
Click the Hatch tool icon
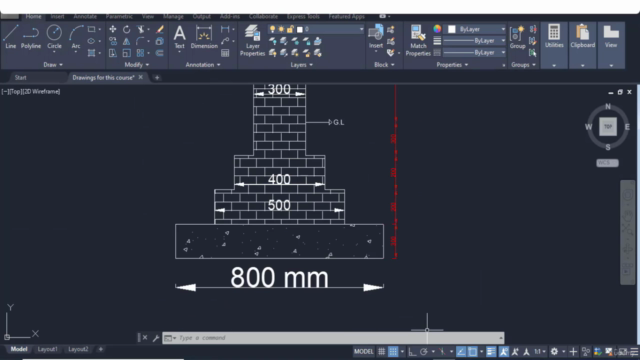[91, 53]
